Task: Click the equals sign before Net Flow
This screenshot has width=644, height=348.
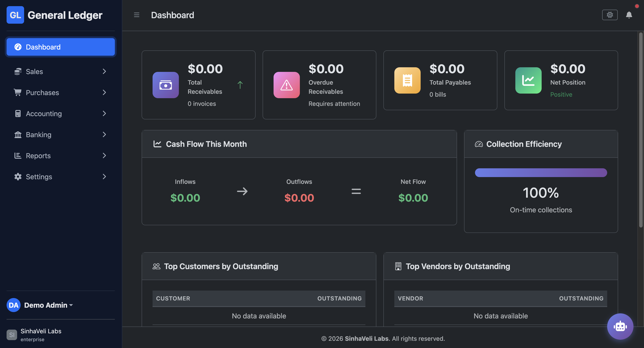Action: tap(356, 191)
